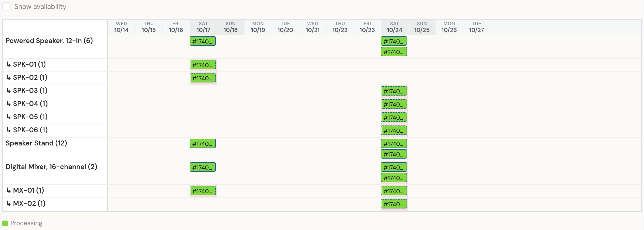644x230 pixels.
Task: Click the SUN 10/18 column header
Action: (231, 27)
